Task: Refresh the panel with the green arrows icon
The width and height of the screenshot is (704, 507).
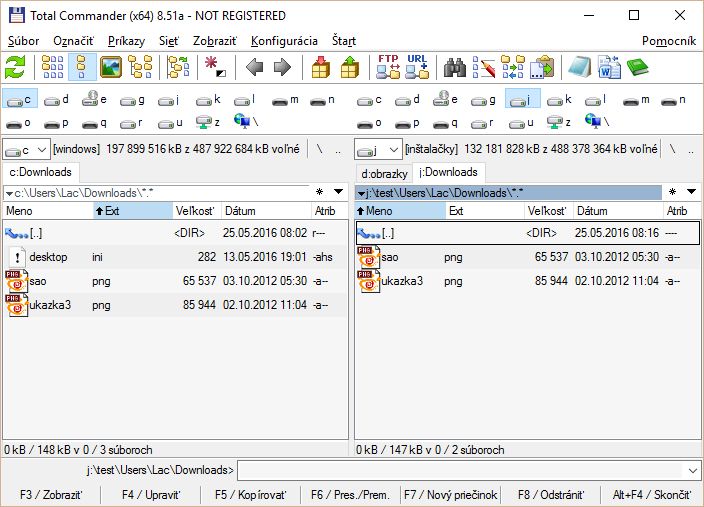Action: coord(15,67)
